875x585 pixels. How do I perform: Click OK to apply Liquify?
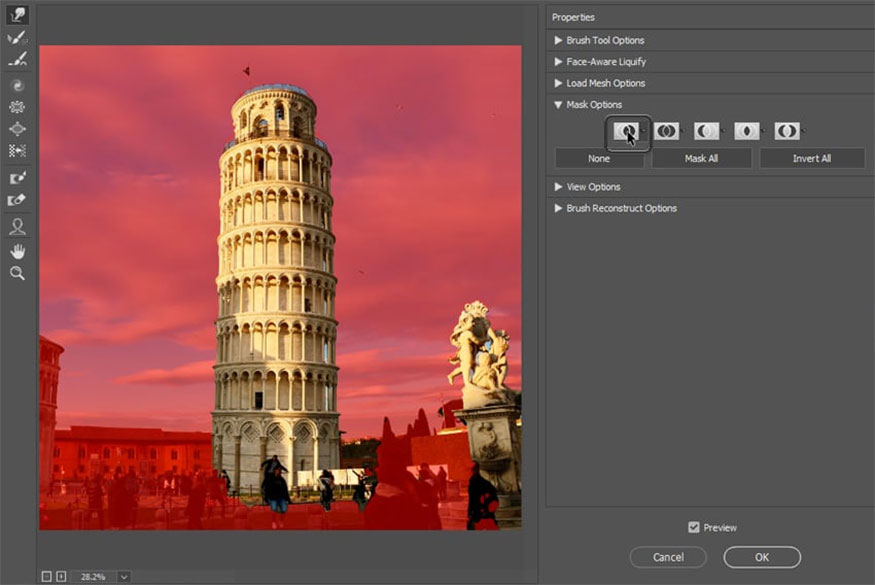coord(762,557)
